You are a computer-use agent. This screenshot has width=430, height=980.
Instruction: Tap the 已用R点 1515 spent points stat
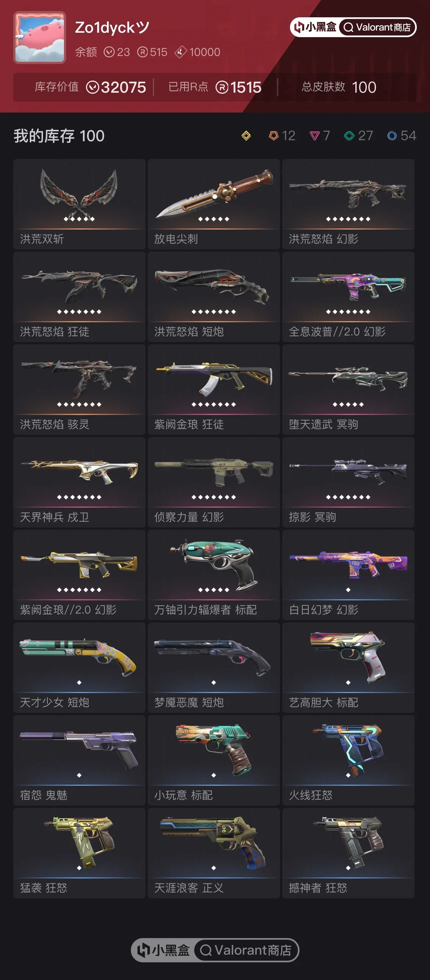[215, 88]
